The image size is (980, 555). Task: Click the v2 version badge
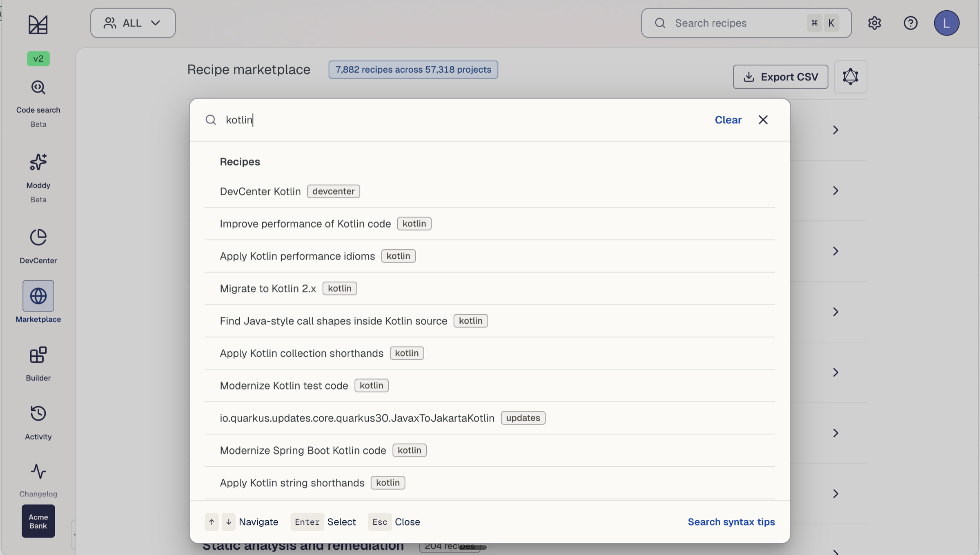point(38,58)
